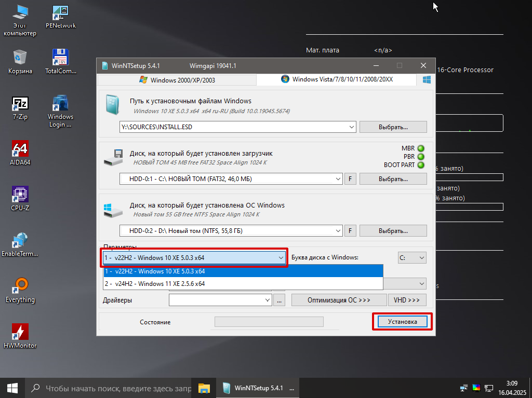Click the WinNTSetup title bar icon

click(x=105, y=66)
